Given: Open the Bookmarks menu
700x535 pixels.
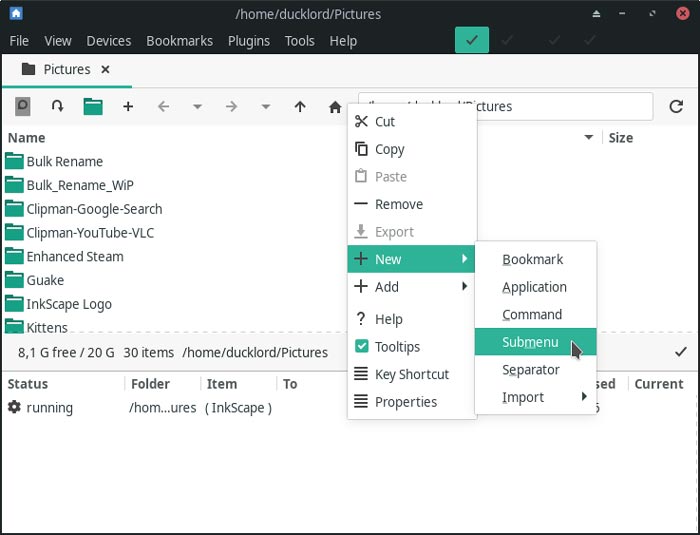Looking at the screenshot, I should 179,41.
